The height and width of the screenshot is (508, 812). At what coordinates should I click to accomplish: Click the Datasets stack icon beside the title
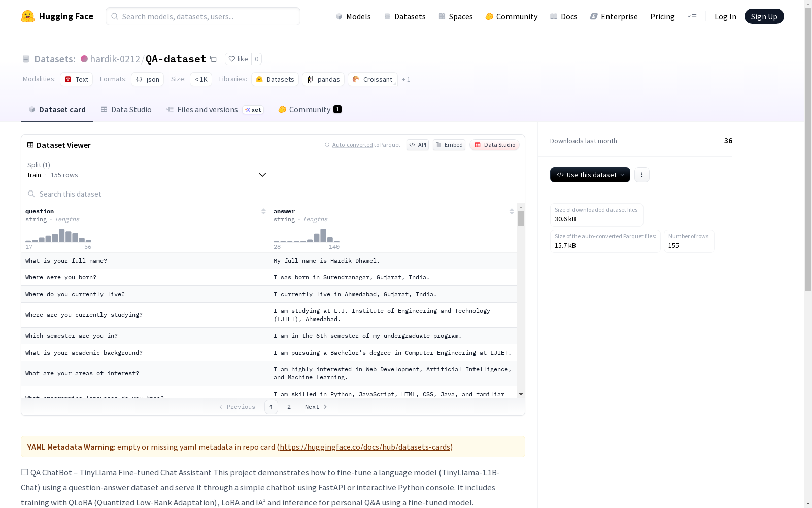26,59
